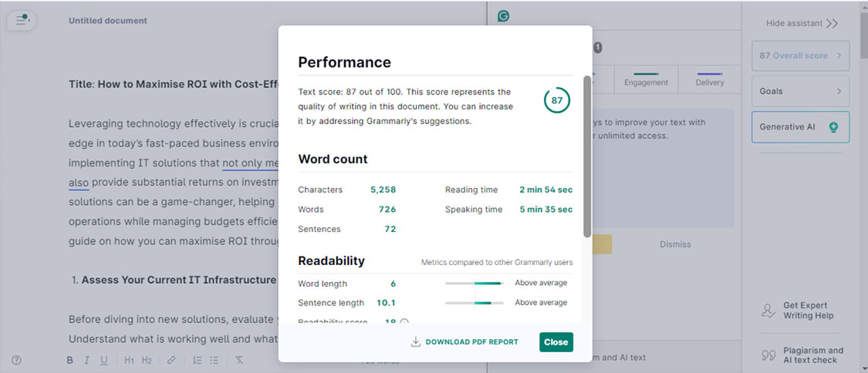This screenshot has width=868, height=373.
Task: Set Heading 1 style with H1
Action: pyautogui.click(x=129, y=360)
